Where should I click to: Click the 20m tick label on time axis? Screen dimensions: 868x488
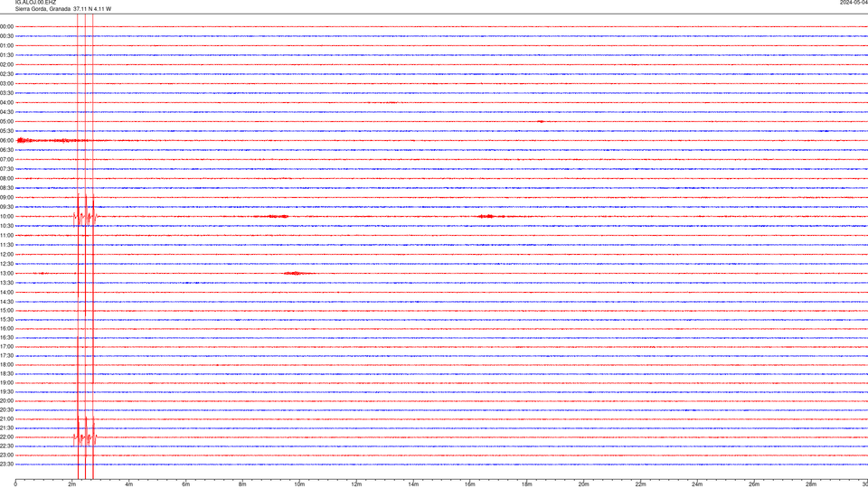[583, 484]
